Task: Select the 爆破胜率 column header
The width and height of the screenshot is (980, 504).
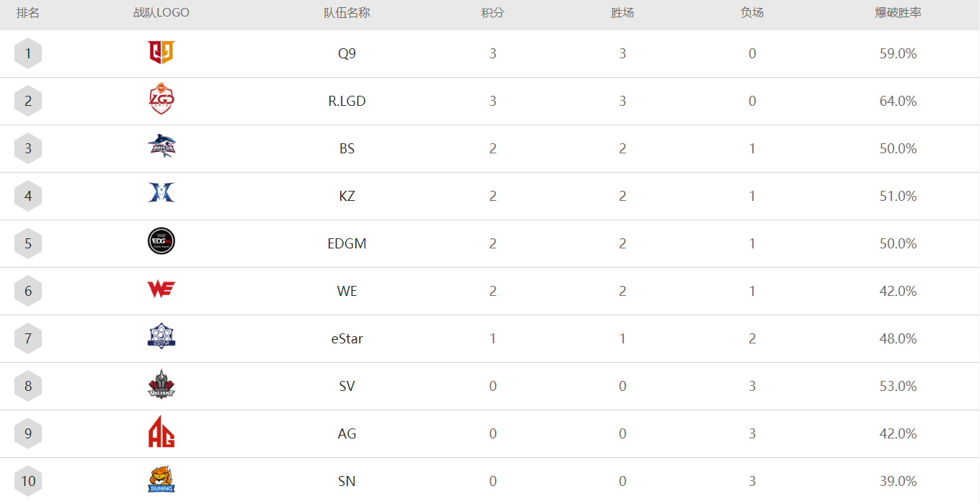Action: pyautogui.click(x=898, y=13)
